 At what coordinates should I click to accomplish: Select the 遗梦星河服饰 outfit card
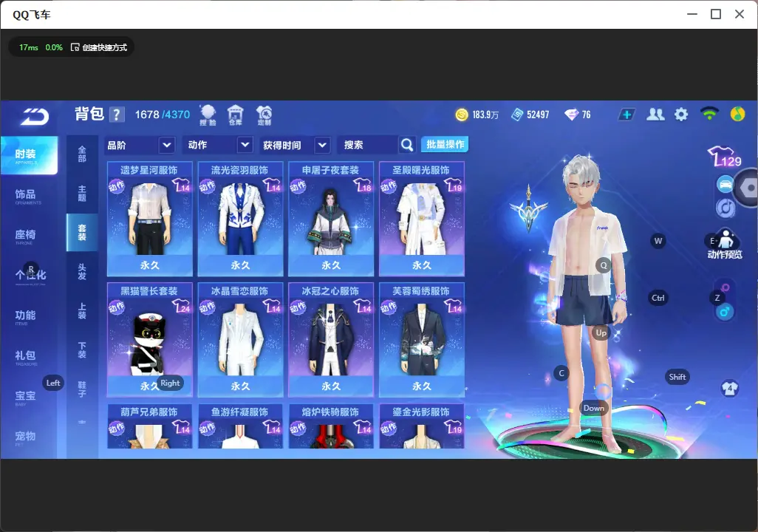click(x=150, y=219)
